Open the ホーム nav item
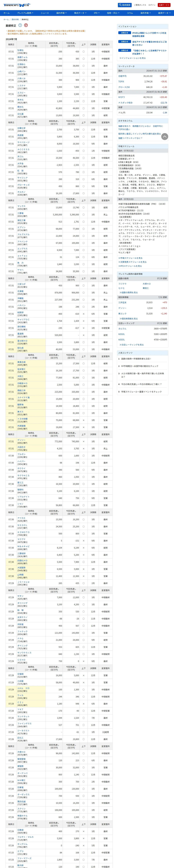The height and width of the screenshot is (868, 174). [6, 13]
